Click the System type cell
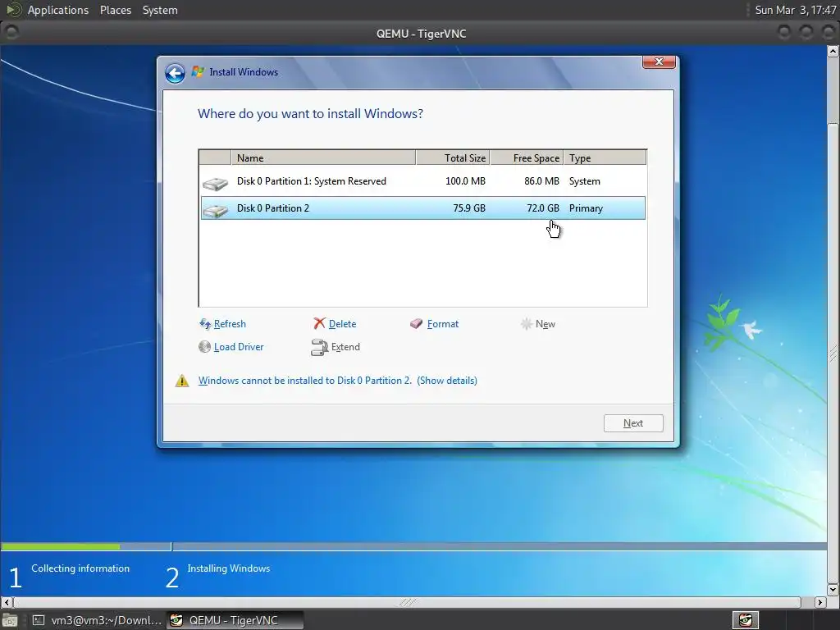This screenshot has height=630, width=840. [584, 181]
